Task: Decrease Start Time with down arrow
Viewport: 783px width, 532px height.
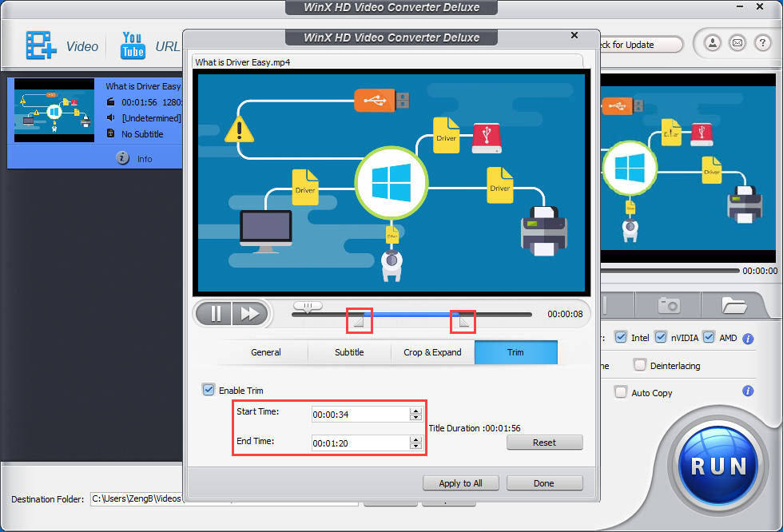Action: [415, 417]
